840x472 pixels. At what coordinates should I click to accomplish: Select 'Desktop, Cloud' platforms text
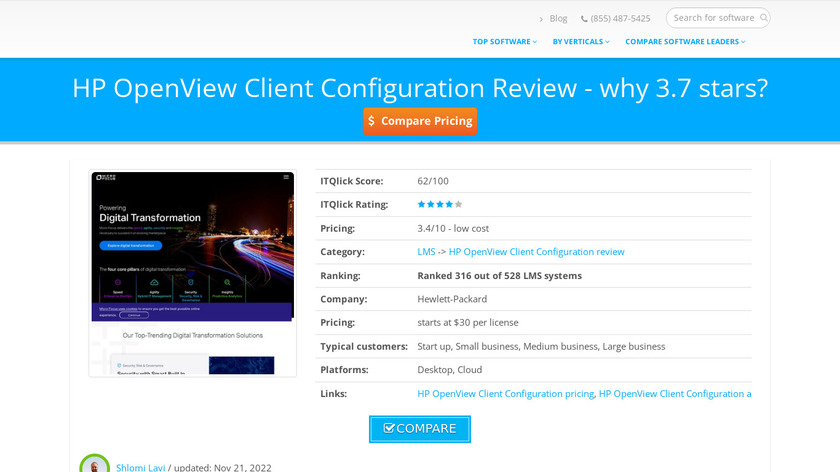click(449, 370)
